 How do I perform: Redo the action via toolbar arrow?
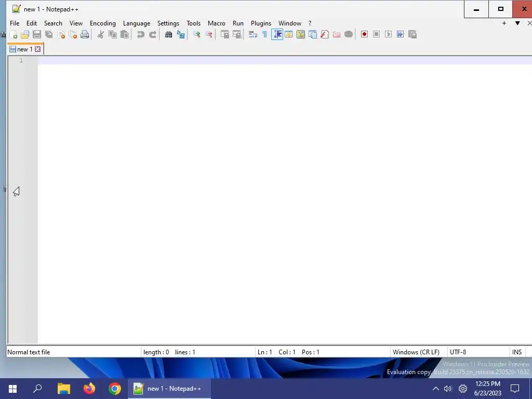[153, 34]
